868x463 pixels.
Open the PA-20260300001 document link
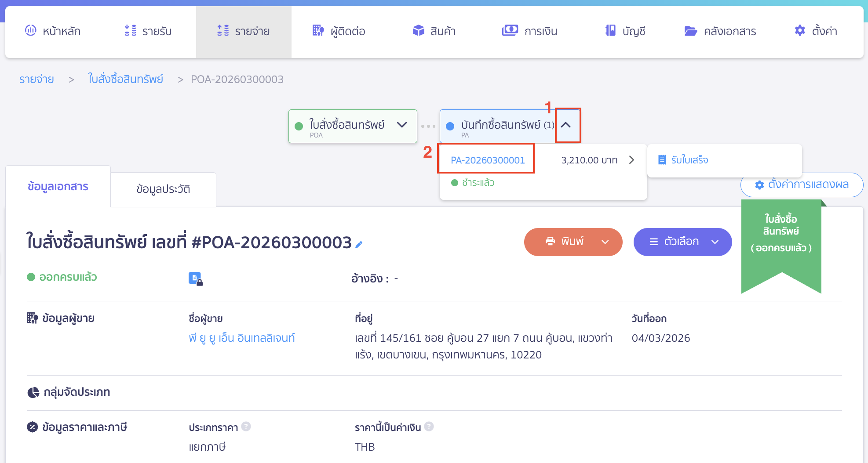tap(487, 160)
